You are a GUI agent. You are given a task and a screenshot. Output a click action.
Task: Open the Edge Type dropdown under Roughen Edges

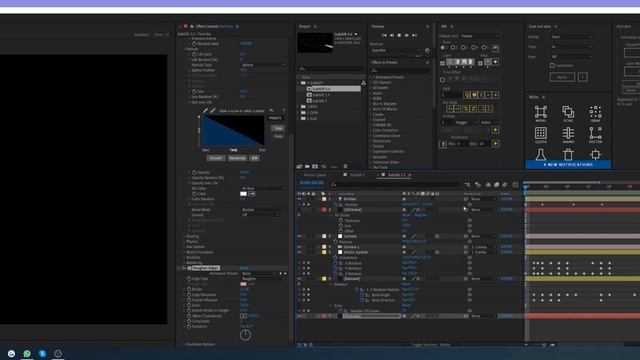point(263,279)
